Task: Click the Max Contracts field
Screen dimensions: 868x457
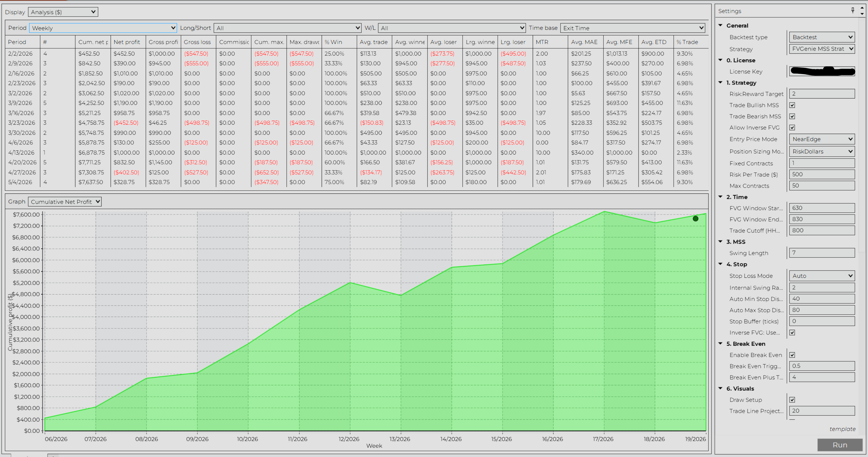Action: tap(822, 186)
